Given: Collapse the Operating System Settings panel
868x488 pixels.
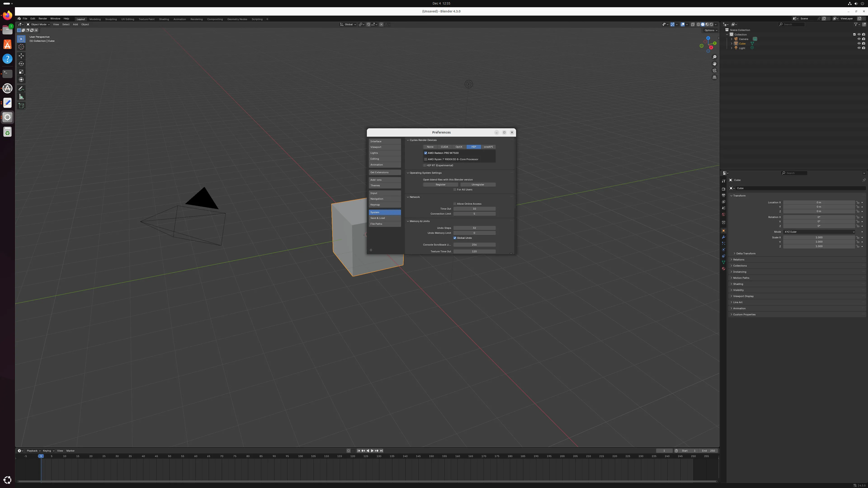Looking at the screenshot, I should click(x=408, y=173).
